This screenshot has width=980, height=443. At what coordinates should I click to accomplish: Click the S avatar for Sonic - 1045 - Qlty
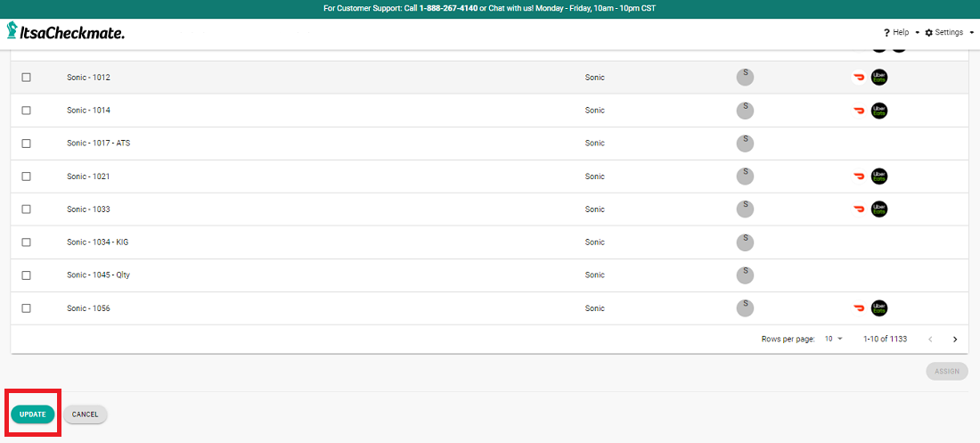tap(745, 275)
